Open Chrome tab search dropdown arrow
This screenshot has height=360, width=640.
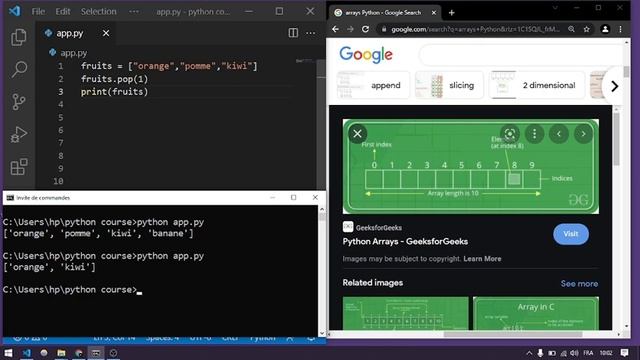(555, 8)
